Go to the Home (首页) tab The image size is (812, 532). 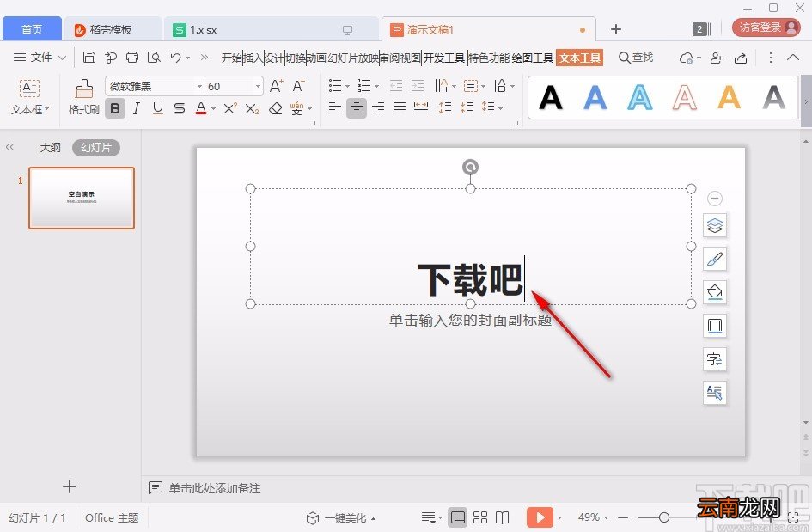point(32,29)
